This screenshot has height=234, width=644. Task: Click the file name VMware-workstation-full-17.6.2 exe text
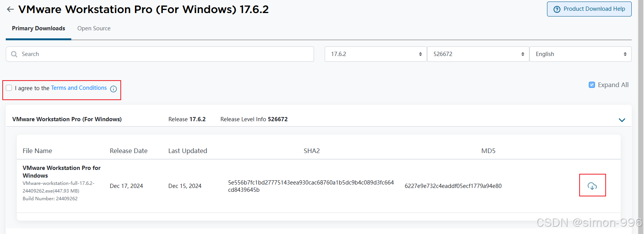58,187
